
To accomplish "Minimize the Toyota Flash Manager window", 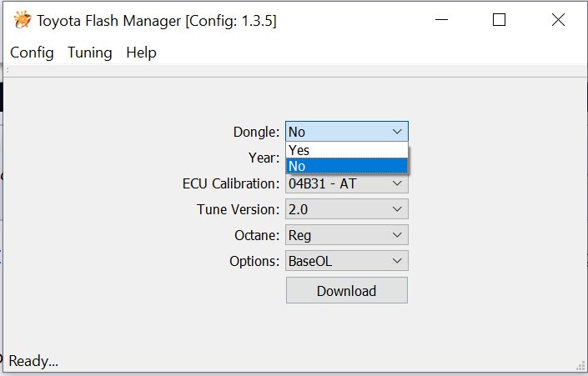I will point(441,20).
